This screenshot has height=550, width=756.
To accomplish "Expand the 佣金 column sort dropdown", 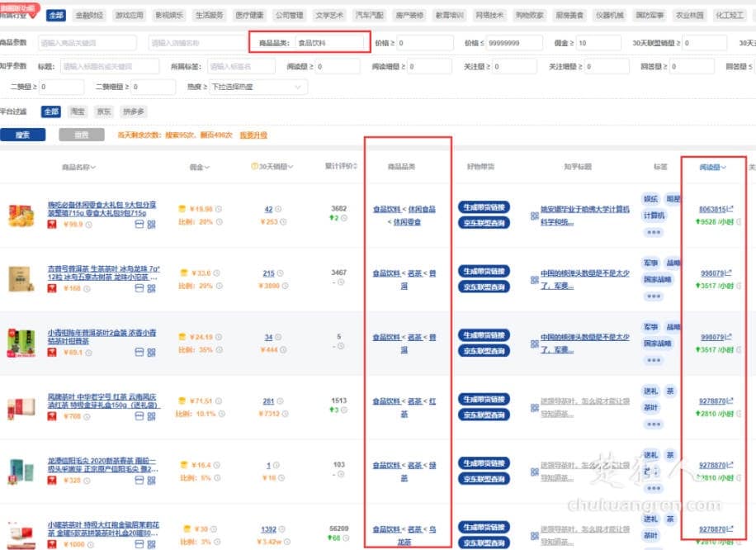I will pyautogui.click(x=197, y=167).
